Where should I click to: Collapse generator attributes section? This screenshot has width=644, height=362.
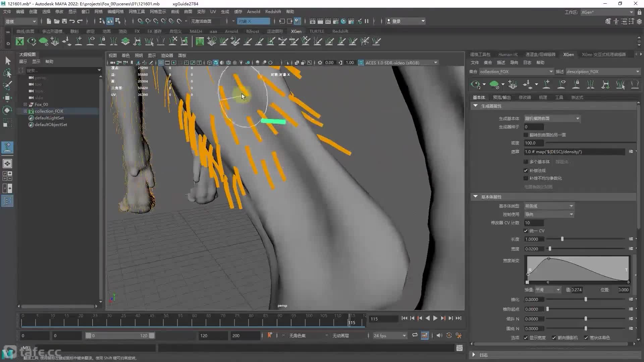click(x=475, y=106)
